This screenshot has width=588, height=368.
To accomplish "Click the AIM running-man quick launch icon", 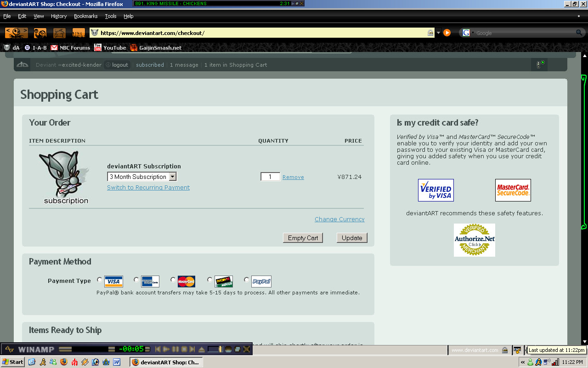I will pos(43,362).
